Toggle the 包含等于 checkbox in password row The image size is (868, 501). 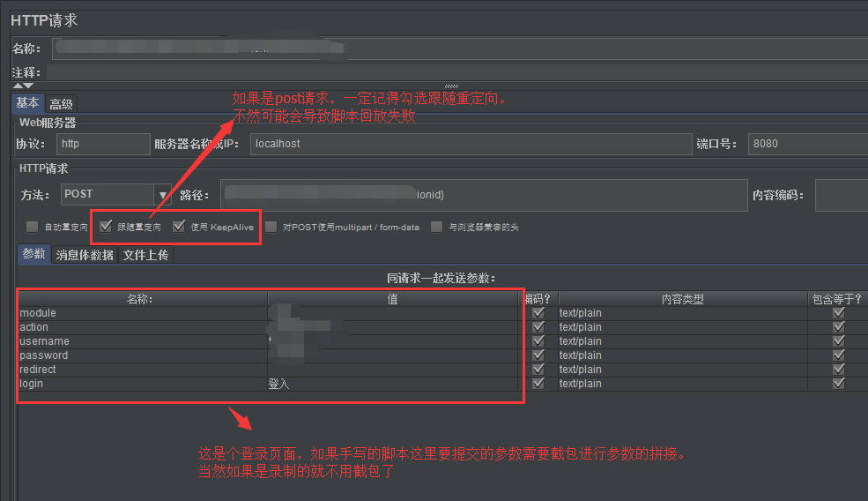click(839, 355)
